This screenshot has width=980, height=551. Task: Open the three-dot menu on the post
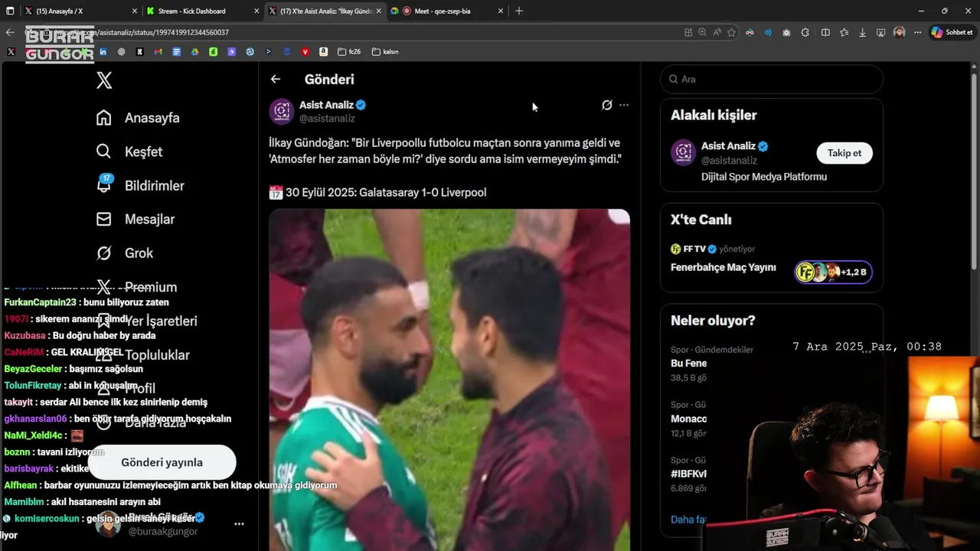tap(624, 105)
